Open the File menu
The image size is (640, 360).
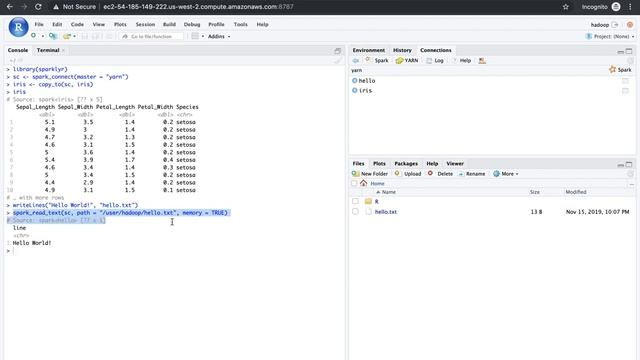tap(39, 24)
